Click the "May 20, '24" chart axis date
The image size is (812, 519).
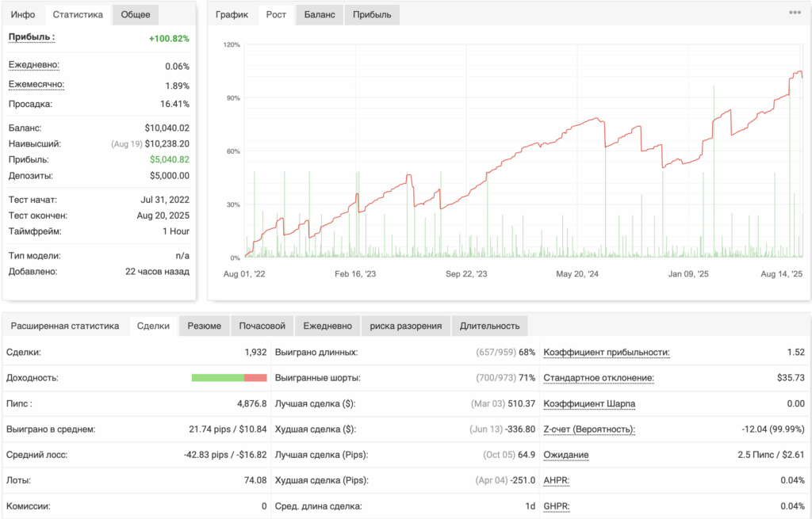click(x=577, y=274)
